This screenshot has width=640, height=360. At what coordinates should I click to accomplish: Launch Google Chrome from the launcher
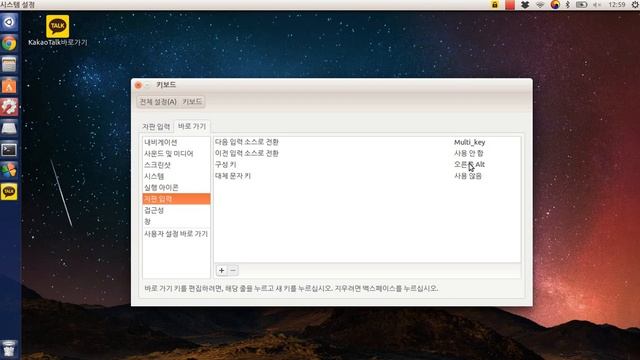coord(9,43)
